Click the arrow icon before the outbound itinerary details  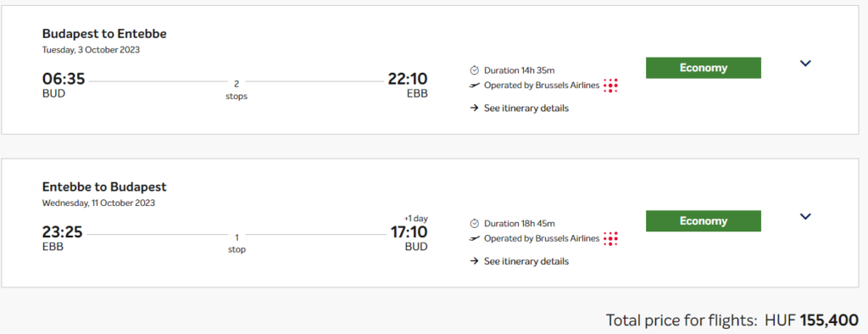pyautogui.click(x=474, y=108)
